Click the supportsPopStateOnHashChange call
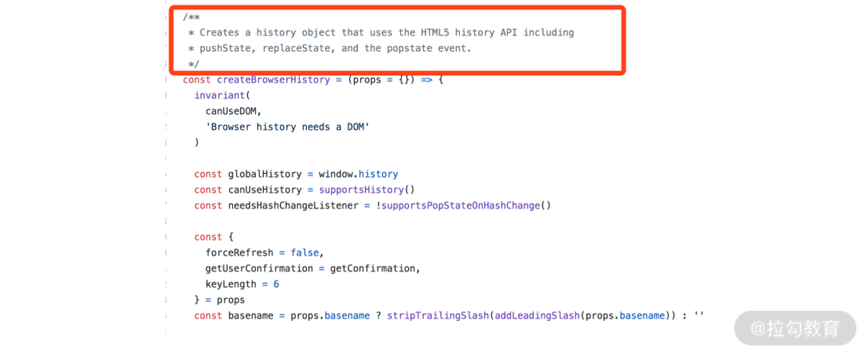The height and width of the screenshot is (357, 868). coord(460,206)
